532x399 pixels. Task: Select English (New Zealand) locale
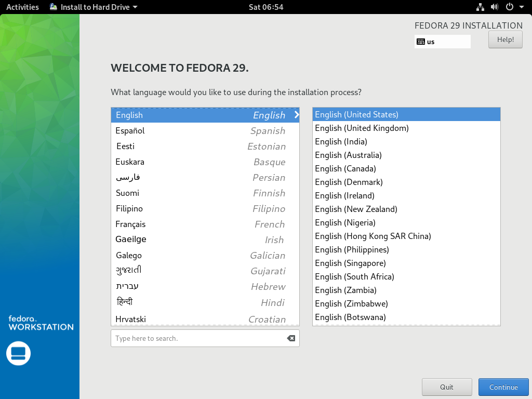coord(406,209)
